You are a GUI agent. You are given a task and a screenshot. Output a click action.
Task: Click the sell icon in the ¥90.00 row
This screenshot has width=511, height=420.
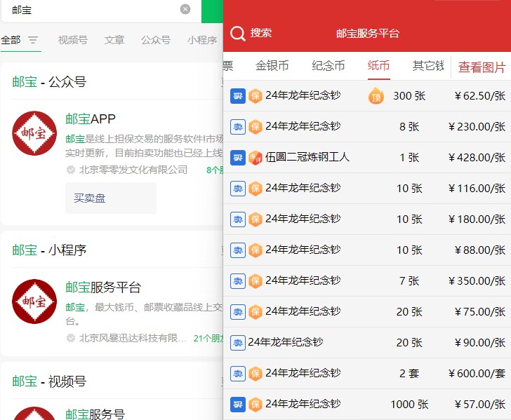point(238,343)
